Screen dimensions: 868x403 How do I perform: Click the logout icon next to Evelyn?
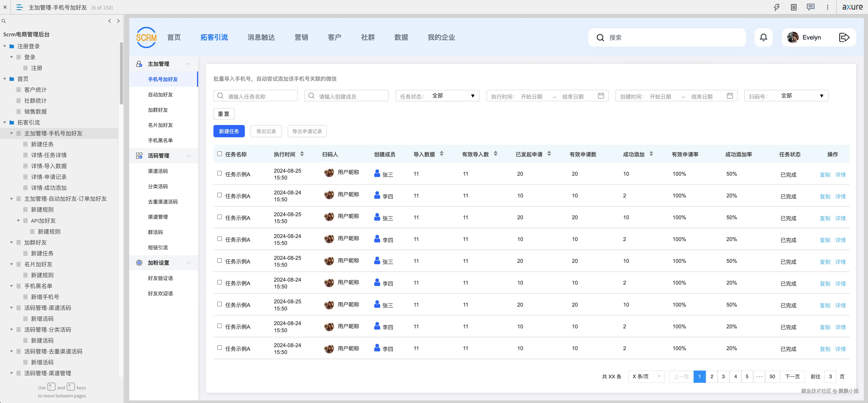tap(844, 37)
